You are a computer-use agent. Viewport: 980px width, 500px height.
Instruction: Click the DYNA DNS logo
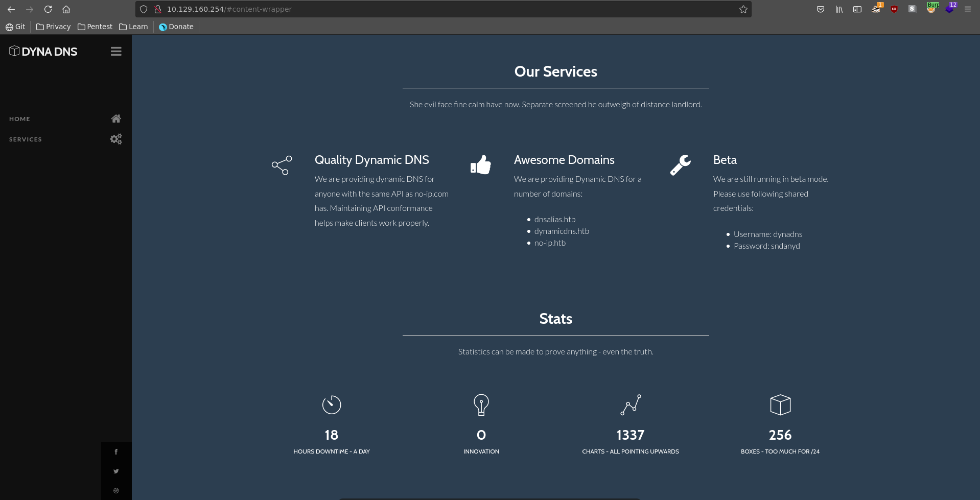(43, 52)
